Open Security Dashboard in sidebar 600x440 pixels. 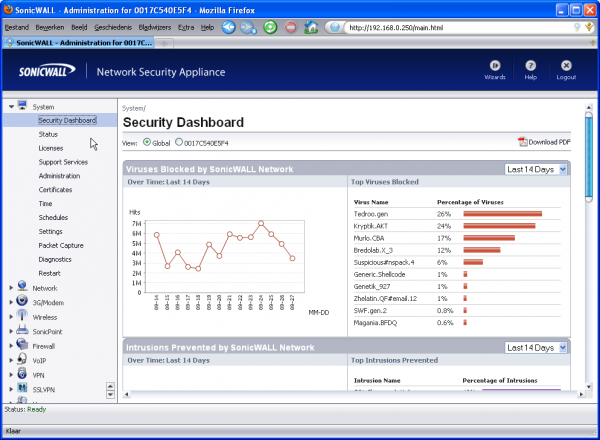tap(67, 120)
